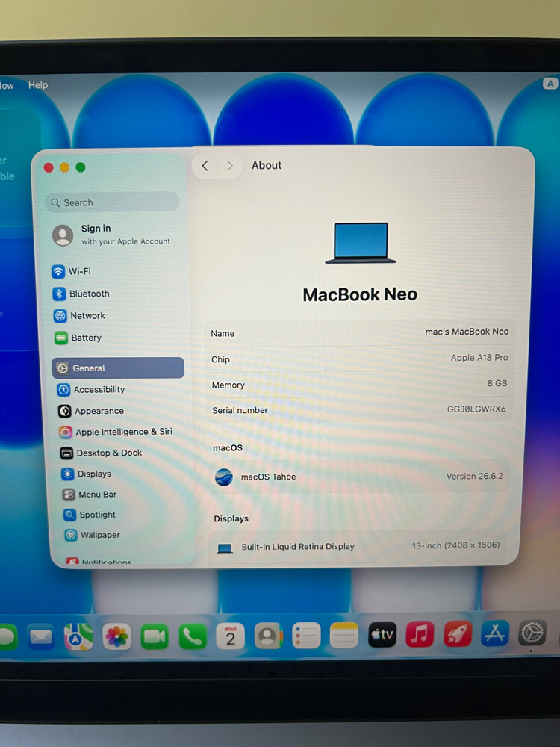Image resolution: width=560 pixels, height=747 pixels.
Task: Open Appearance settings
Action: pyautogui.click(x=91, y=411)
